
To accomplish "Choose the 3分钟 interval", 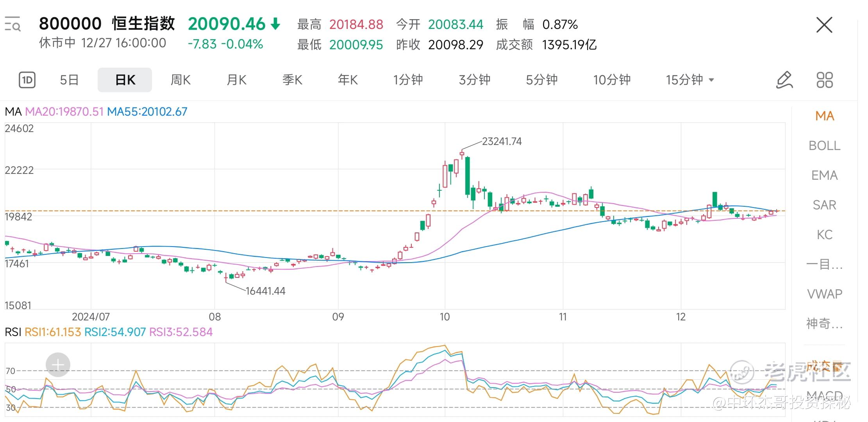I will pos(475,80).
